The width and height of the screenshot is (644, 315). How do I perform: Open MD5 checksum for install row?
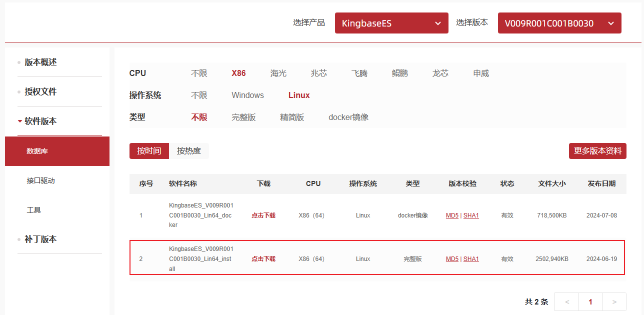point(452,259)
